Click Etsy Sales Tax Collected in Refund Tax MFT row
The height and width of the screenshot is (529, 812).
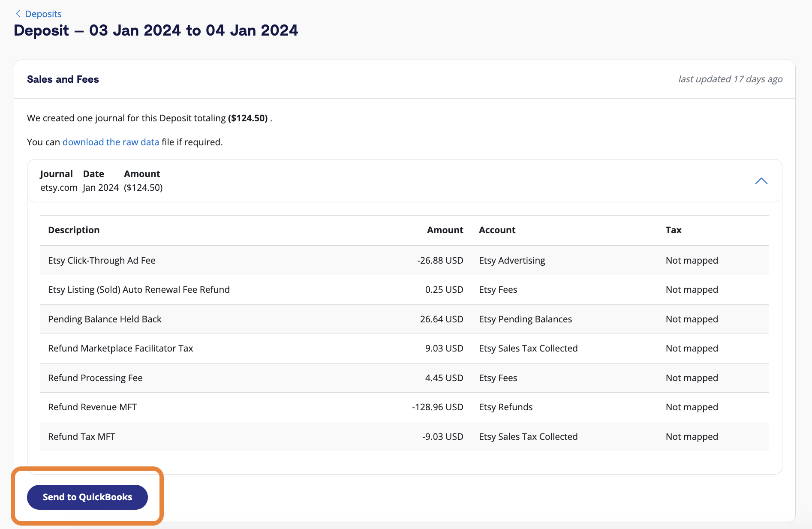(x=528, y=436)
